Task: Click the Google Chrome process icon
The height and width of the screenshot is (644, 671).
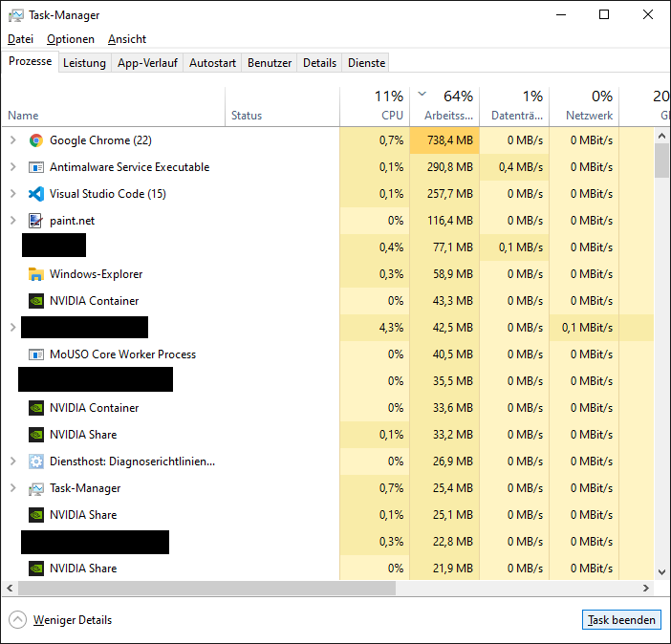Action: pyautogui.click(x=36, y=140)
